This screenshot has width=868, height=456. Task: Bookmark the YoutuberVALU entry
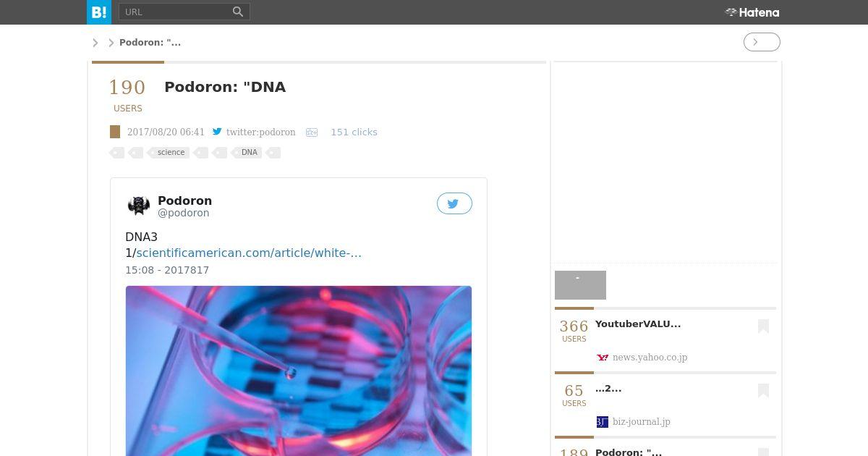[763, 326]
